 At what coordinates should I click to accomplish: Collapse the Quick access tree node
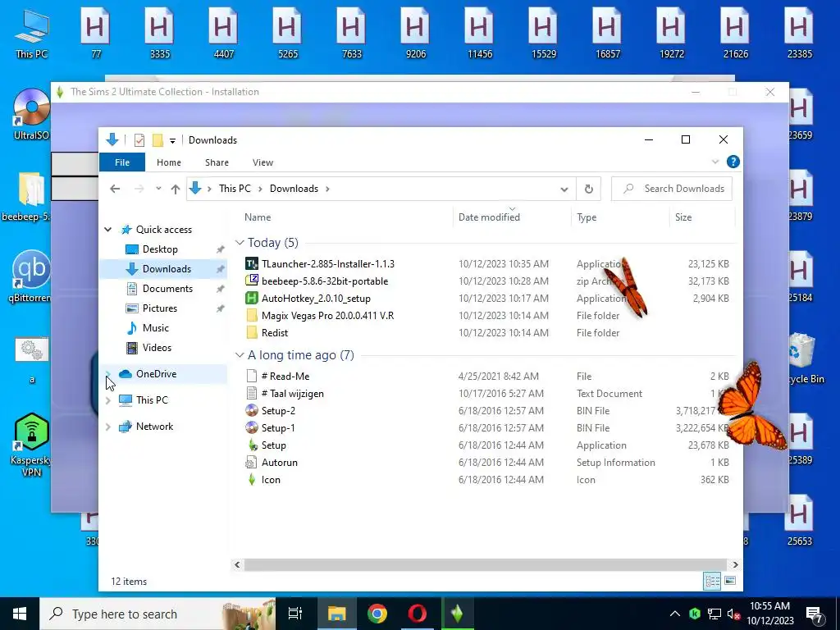tap(107, 230)
